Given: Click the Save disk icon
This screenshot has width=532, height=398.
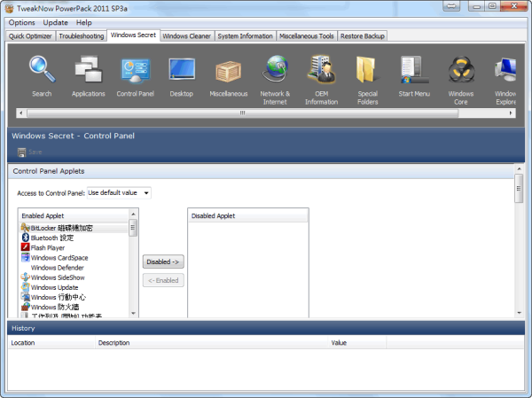Looking at the screenshot, I should (21, 152).
